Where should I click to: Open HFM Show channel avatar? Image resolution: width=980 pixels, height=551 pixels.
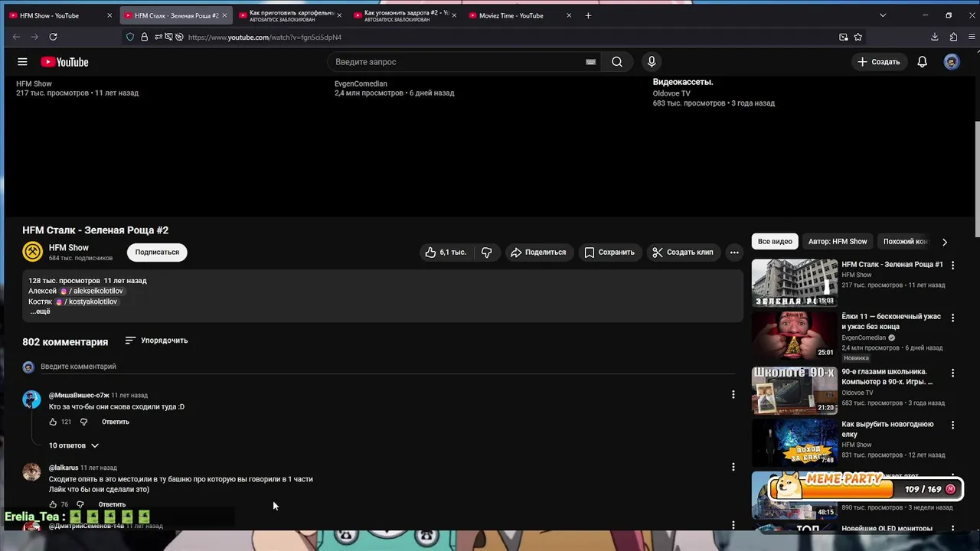coord(32,252)
